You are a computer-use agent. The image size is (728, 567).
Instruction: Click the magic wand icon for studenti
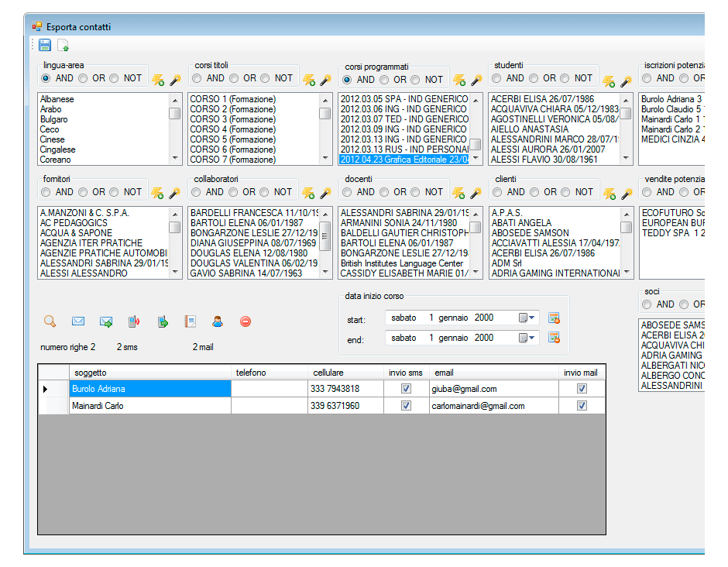[626, 81]
